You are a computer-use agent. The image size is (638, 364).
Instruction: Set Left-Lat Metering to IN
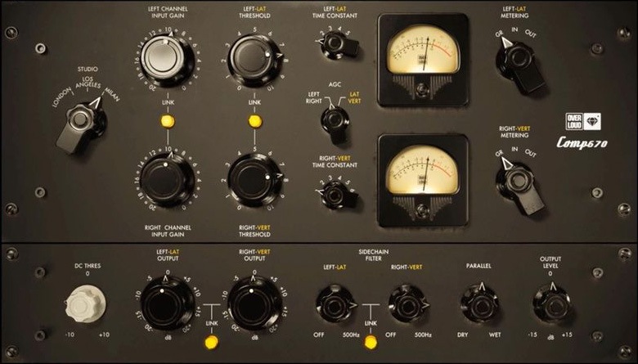(514, 30)
